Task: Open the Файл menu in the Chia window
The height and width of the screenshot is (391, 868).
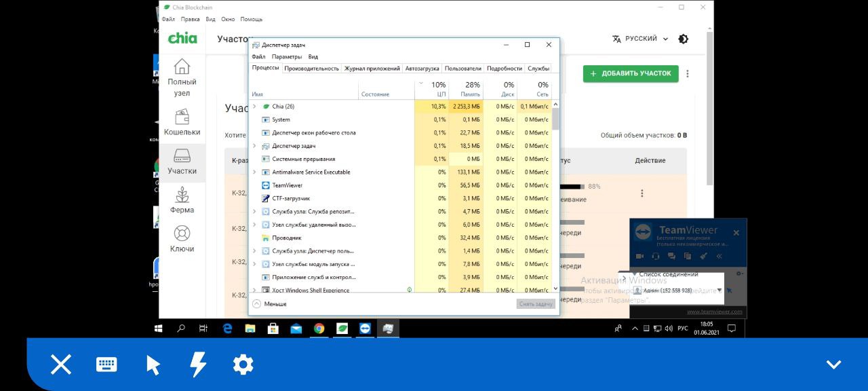Action: pyautogui.click(x=168, y=19)
